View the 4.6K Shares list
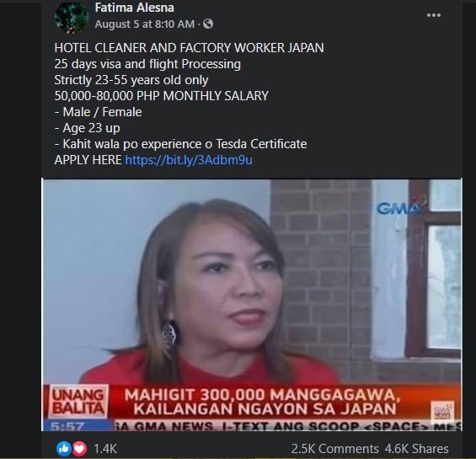Image resolution: width=476 pixels, height=459 pixels. 416,449
